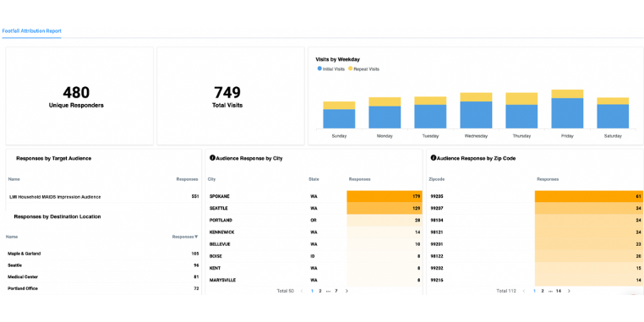The width and height of the screenshot is (644, 322).
Task: Click Monday's blue Initial Visits bar
Action: 385,117
